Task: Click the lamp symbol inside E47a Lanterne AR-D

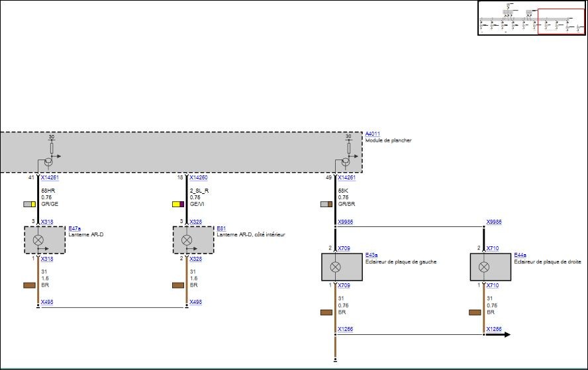Action: (x=38, y=240)
